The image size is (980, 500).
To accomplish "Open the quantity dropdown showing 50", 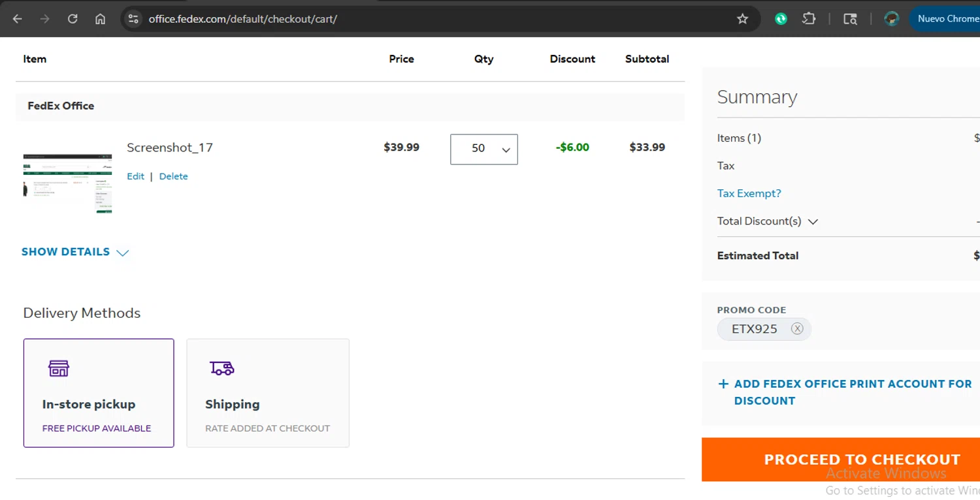I will pos(484,149).
